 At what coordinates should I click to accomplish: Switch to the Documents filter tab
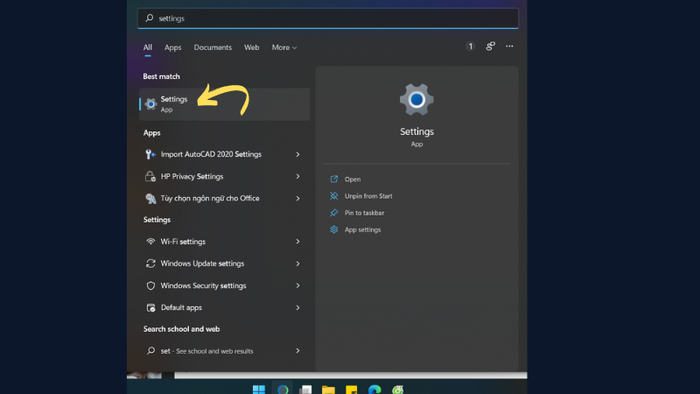(x=212, y=47)
